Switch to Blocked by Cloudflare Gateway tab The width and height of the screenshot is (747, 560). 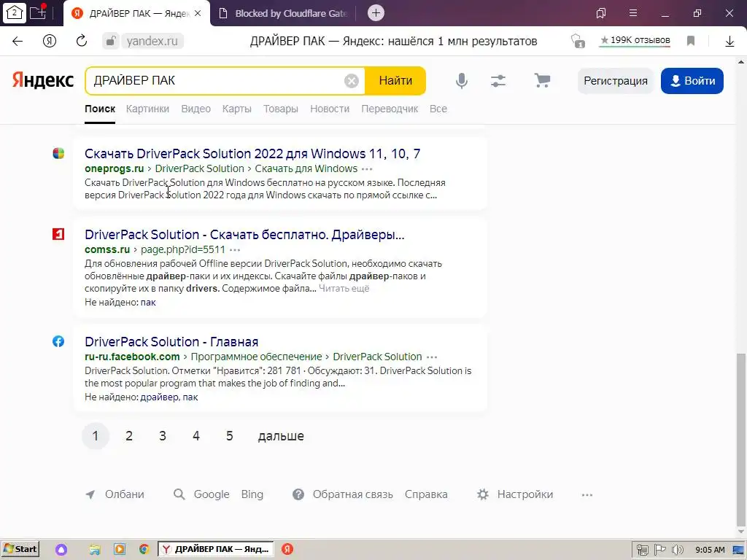click(x=284, y=13)
